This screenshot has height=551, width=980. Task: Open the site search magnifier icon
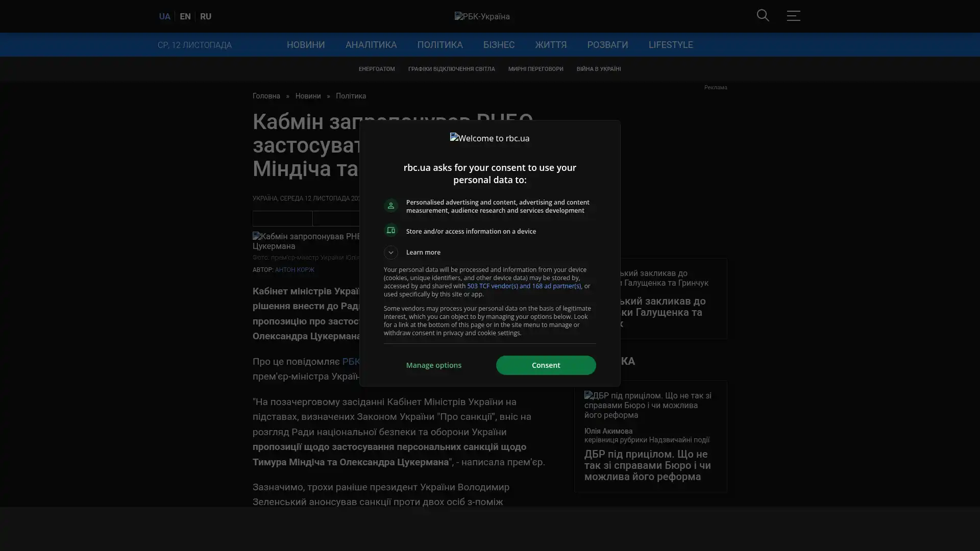coord(763,16)
